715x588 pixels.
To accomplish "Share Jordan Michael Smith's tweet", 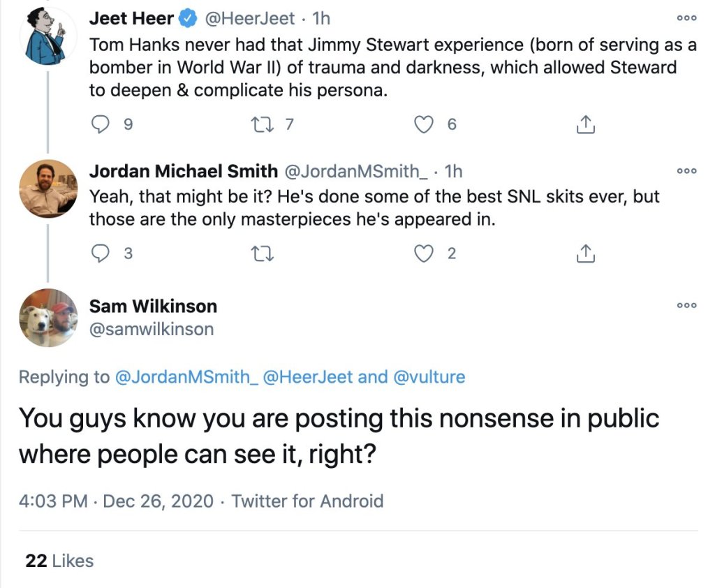I will pos(585,253).
